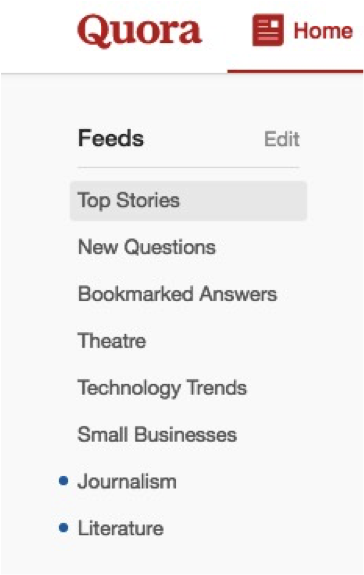Click the blue unread dot beside Journalism
This screenshot has height=575, width=364.
63,480
